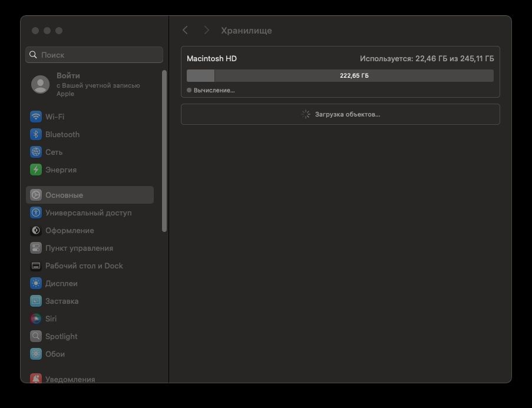The width and height of the screenshot is (532, 408).
Task: Focus the Поиск search field
Action: click(x=94, y=55)
